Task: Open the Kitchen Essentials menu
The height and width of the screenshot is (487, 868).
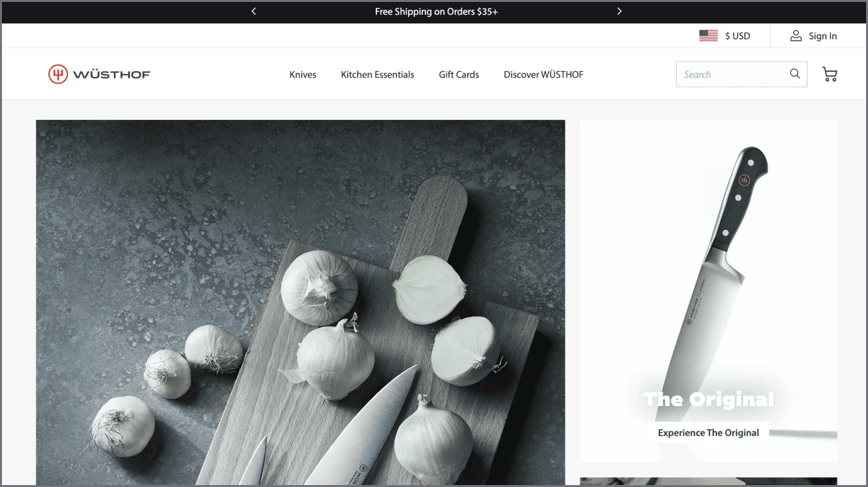Action: coord(377,74)
